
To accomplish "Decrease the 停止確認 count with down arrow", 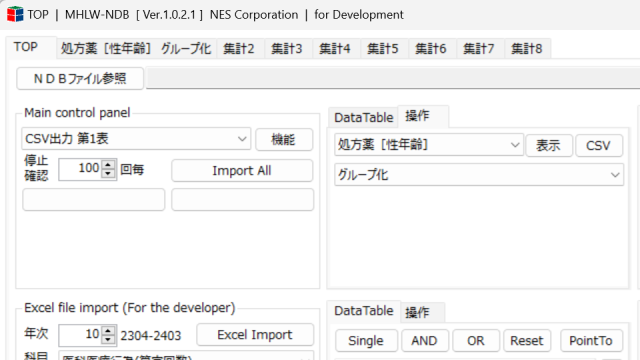I will [x=108, y=174].
